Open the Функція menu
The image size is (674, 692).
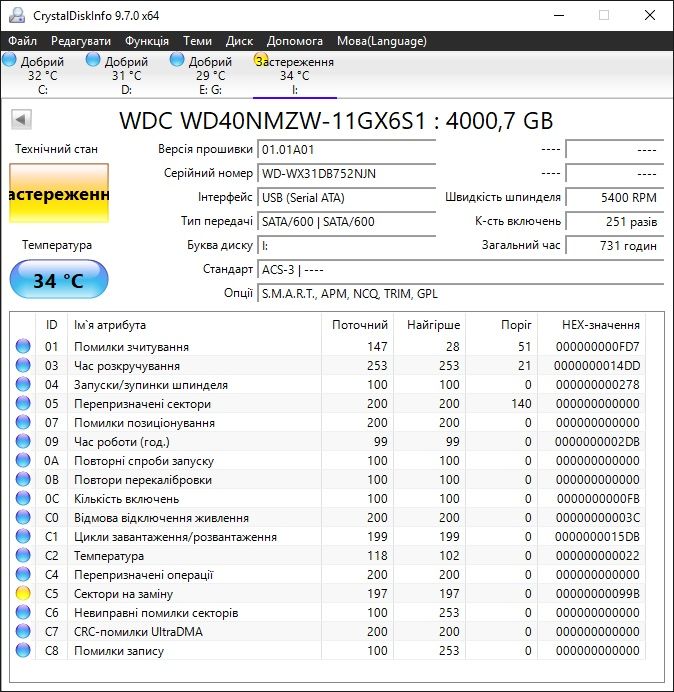tap(147, 41)
